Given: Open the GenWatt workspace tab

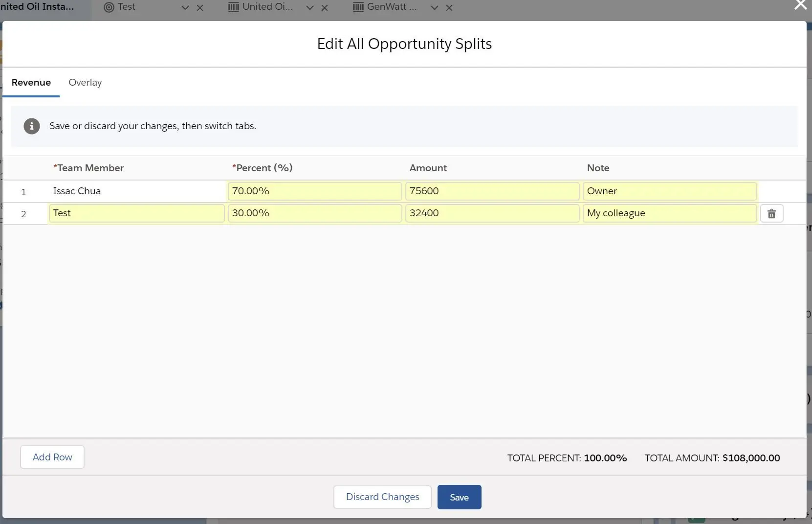Looking at the screenshot, I should click(392, 7).
